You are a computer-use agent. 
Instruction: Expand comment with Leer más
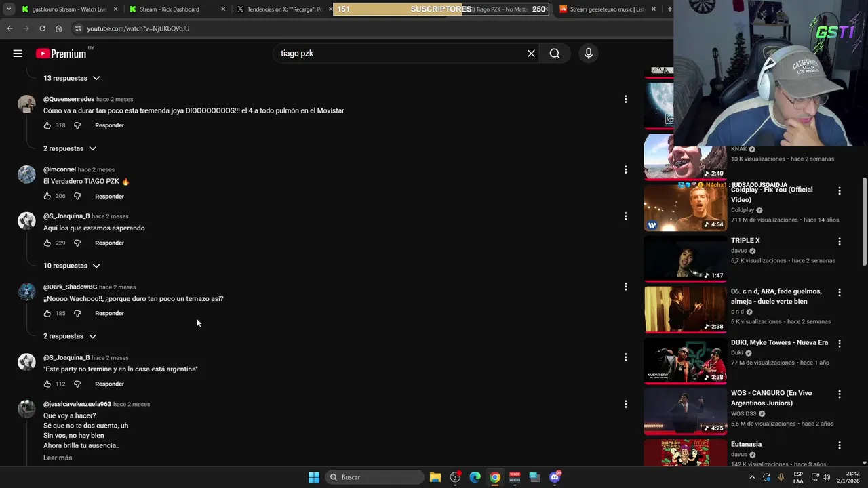pos(58,457)
